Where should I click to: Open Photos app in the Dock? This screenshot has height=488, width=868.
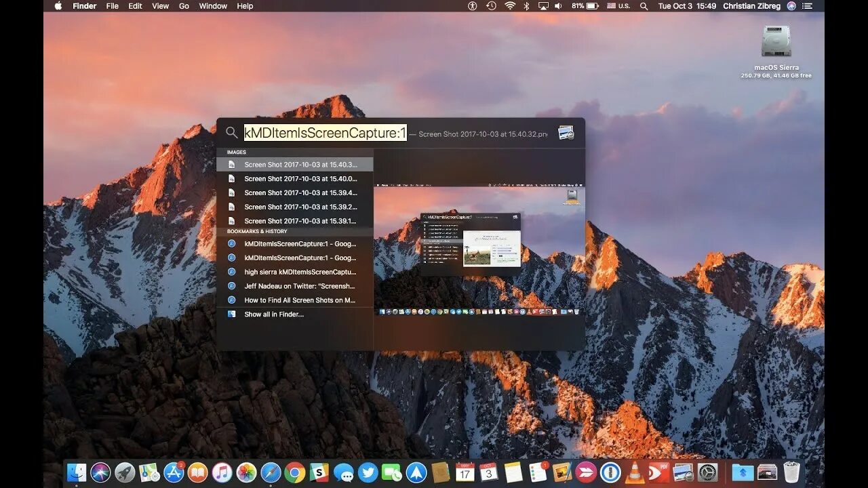[246, 472]
